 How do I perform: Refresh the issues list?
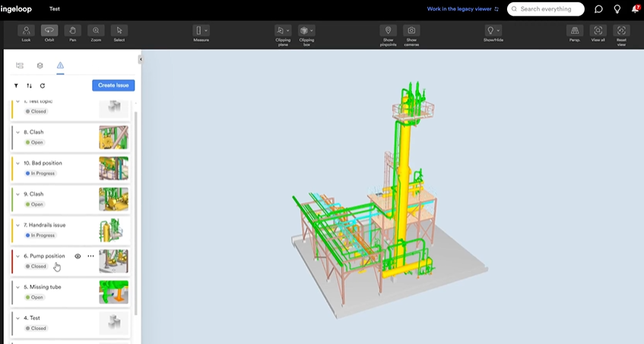pos(43,86)
